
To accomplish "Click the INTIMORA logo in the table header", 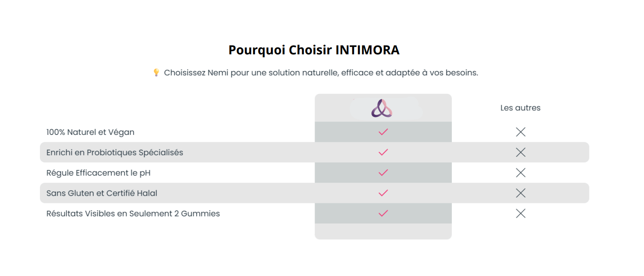I will click(382, 108).
